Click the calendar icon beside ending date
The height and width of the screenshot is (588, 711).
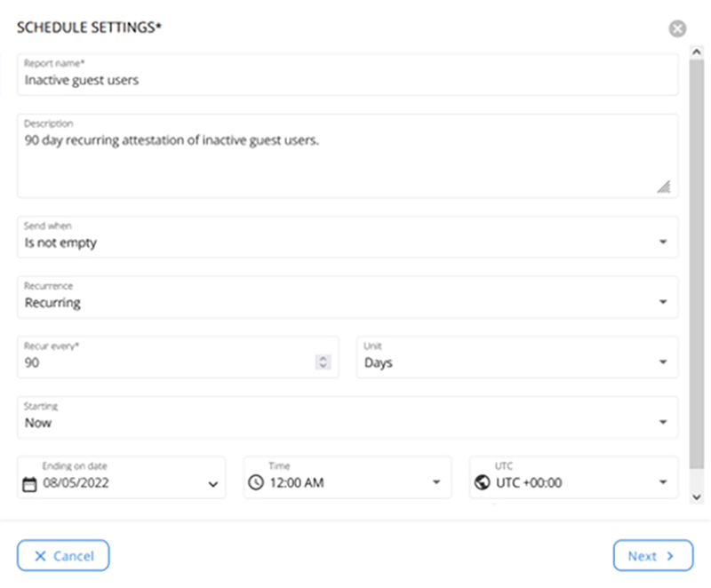point(29,484)
